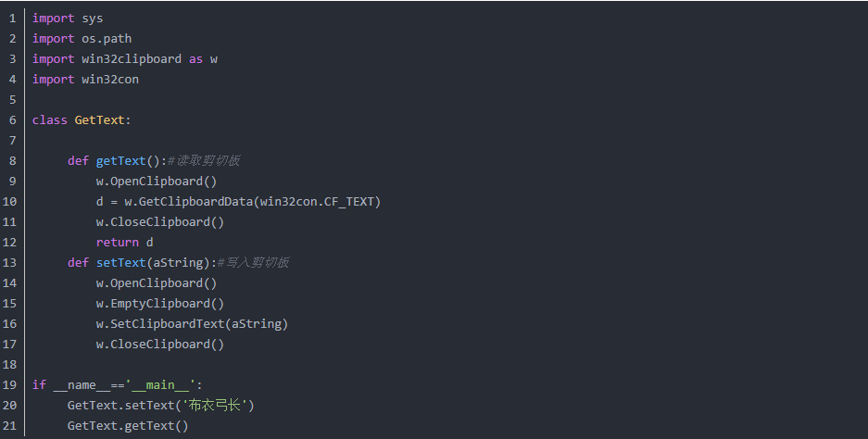
Task: Click the comment after getText()
Action: coord(204,160)
